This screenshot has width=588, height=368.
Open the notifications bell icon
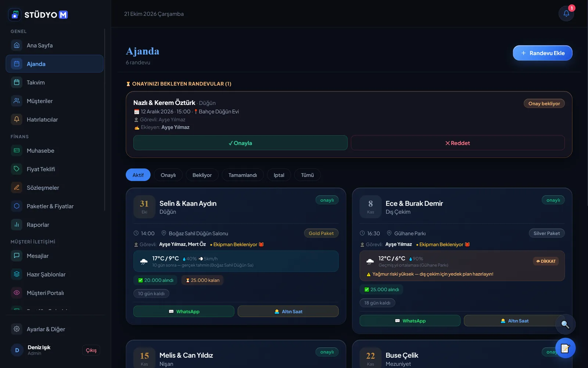pyautogui.click(x=566, y=14)
